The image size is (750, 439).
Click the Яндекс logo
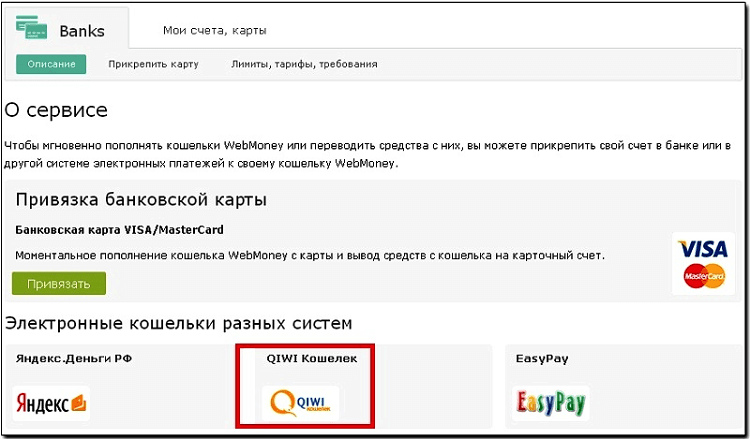(x=51, y=404)
